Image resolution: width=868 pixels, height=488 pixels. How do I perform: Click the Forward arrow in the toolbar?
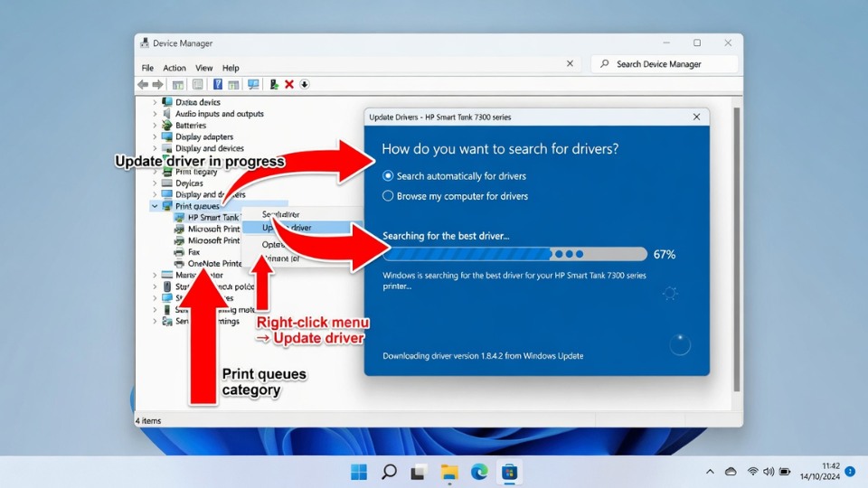tap(157, 84)
